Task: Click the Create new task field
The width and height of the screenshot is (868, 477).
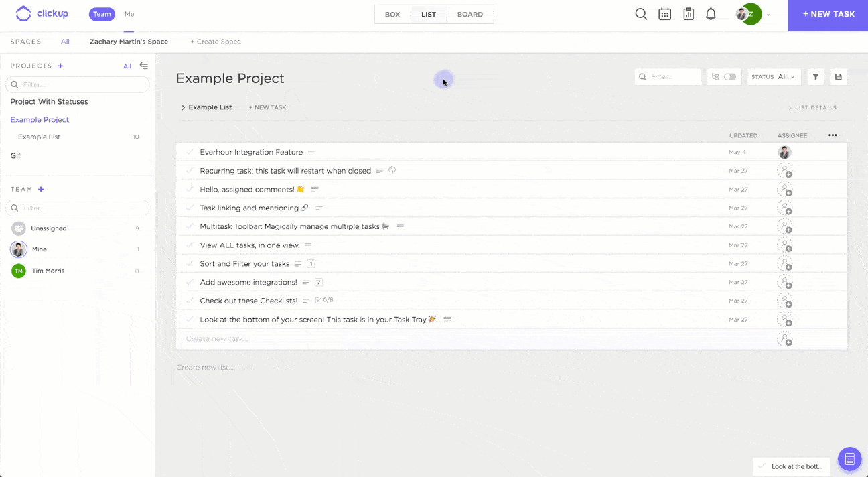Action: tap(217, 339)
